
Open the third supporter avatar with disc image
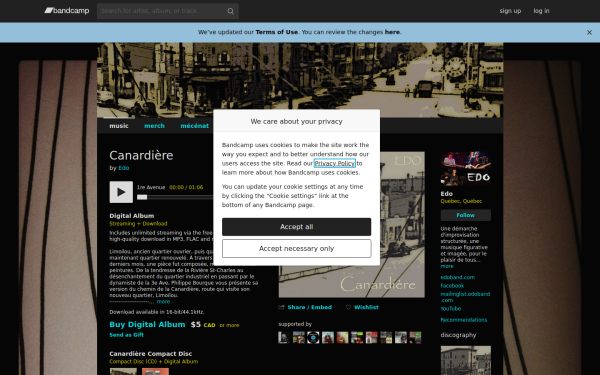tap(313, 338)
